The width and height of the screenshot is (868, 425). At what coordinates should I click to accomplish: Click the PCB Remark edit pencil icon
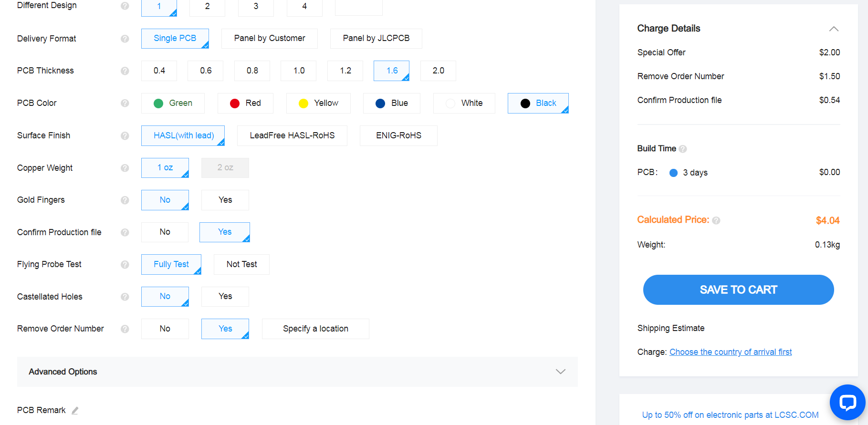pyautogui.click(x=75, y=411)
